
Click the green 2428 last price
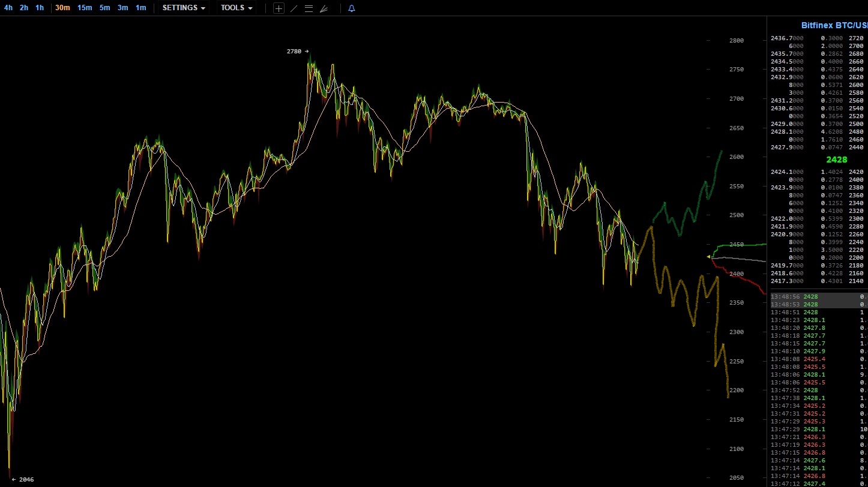(837, 160)
